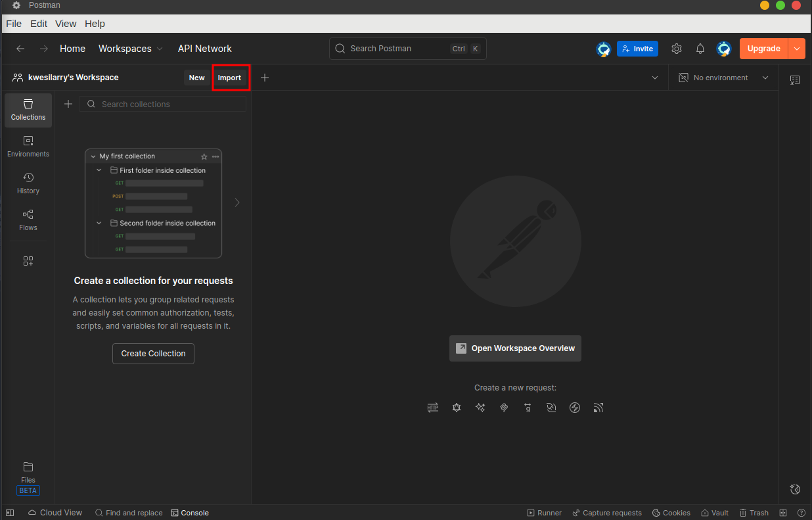Click the Create Collection button
The width and height of the screenshot is (812, 520).
153,353
